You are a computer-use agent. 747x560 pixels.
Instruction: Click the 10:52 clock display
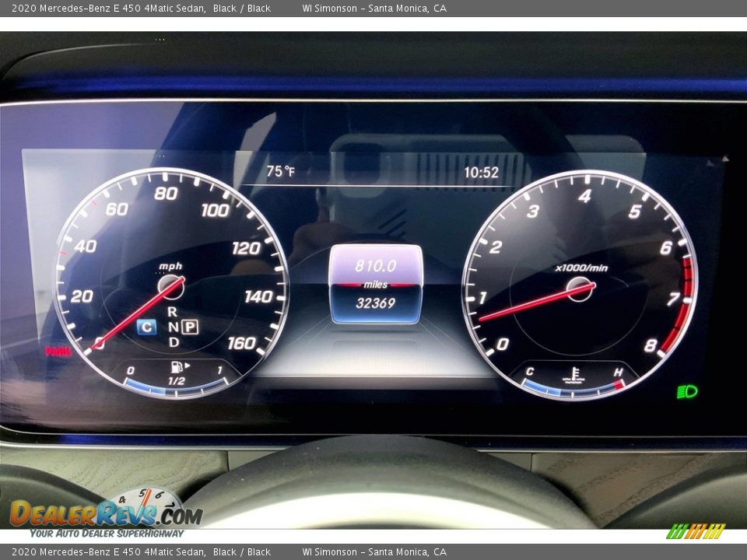pos(481,173)
